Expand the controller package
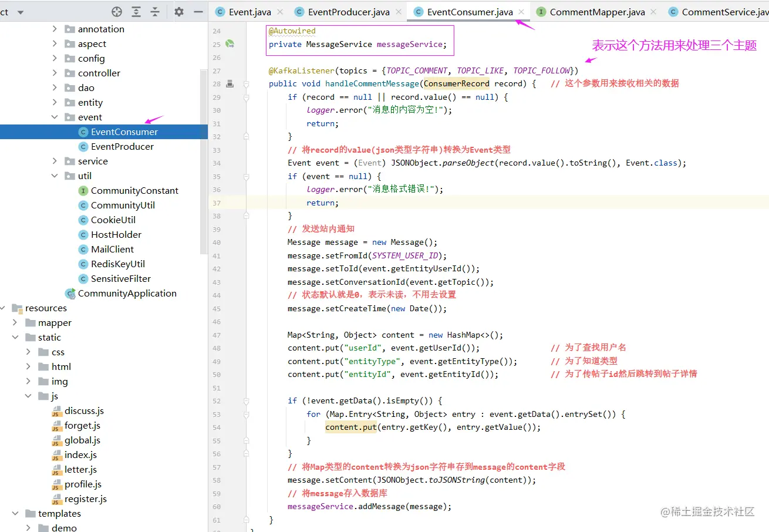Image resolution: width=769 pixels, height=532 pixels. tap(55, 73)
